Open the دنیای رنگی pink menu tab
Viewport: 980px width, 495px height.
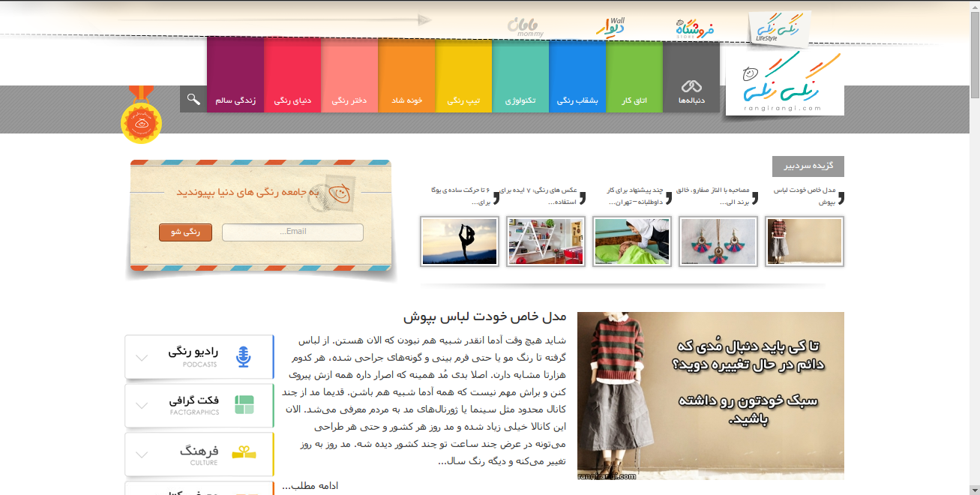coord(292,76)
